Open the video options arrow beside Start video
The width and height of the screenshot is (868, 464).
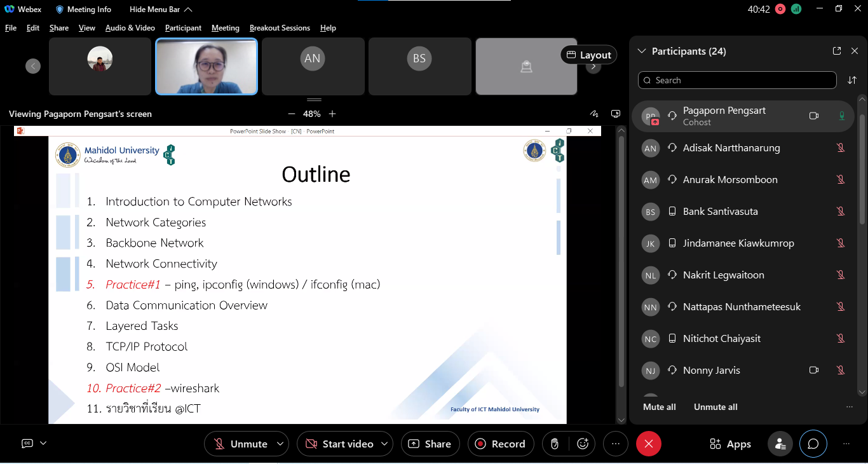[x=384, y=444]
